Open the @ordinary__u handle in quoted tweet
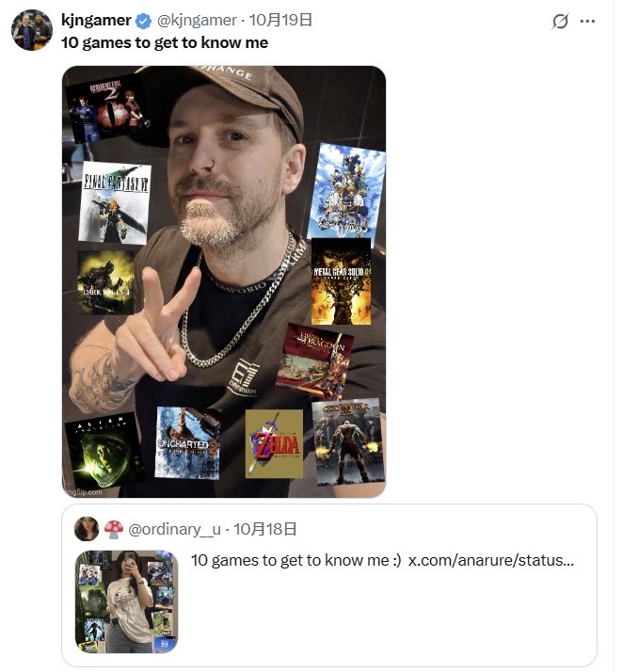 (x=174, y=529)
